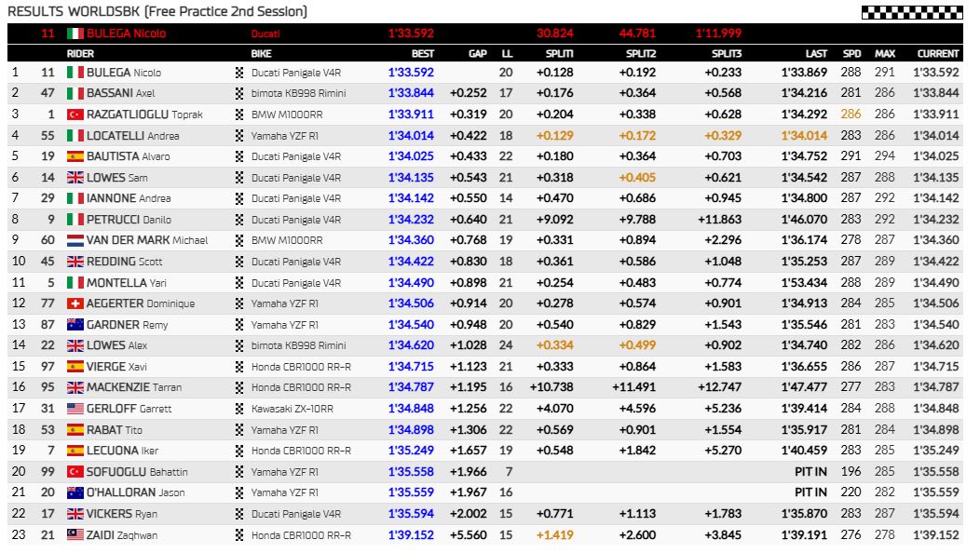
Task: Click the chequered flag icon in RABAT Tito's row
Action: point(239,430)
